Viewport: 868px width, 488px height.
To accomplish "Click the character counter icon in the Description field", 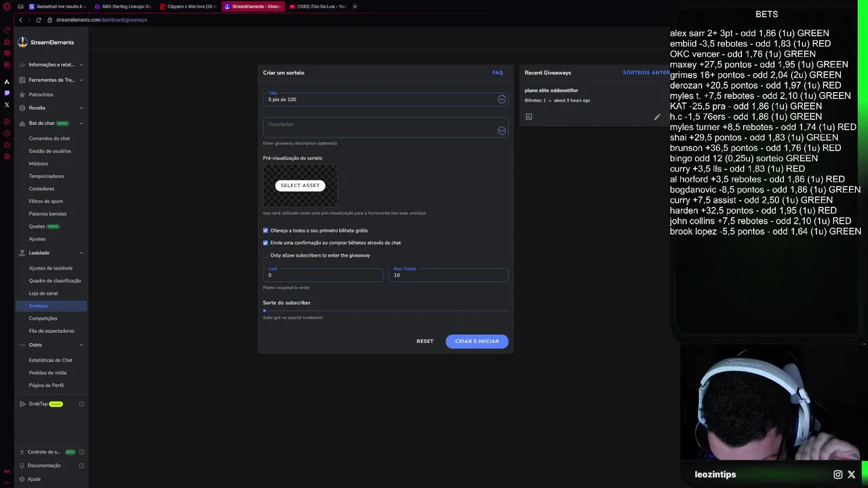I will tap(502, 131).
